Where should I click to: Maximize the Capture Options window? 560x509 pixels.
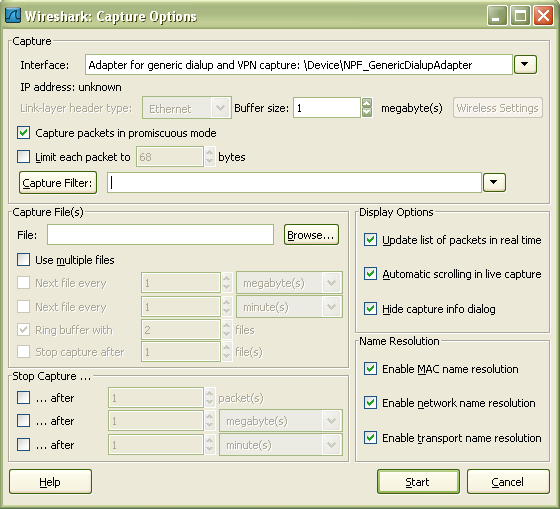click(520, 16)
